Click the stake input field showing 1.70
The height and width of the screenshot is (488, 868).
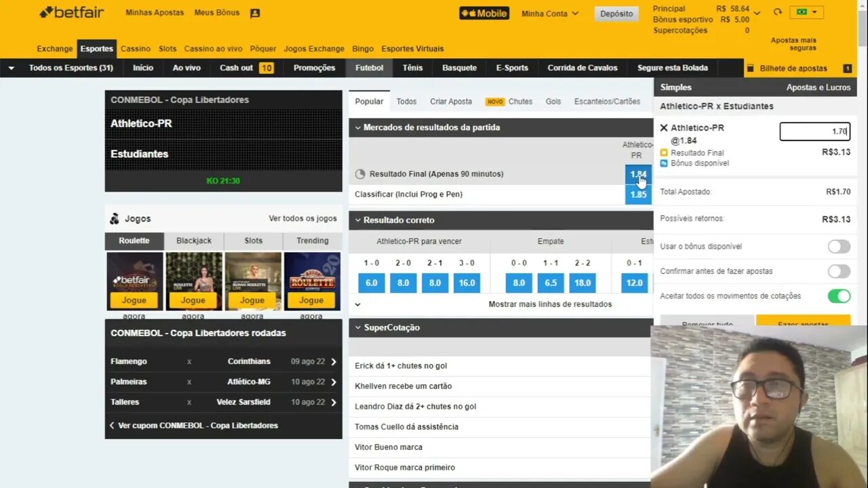814,131
